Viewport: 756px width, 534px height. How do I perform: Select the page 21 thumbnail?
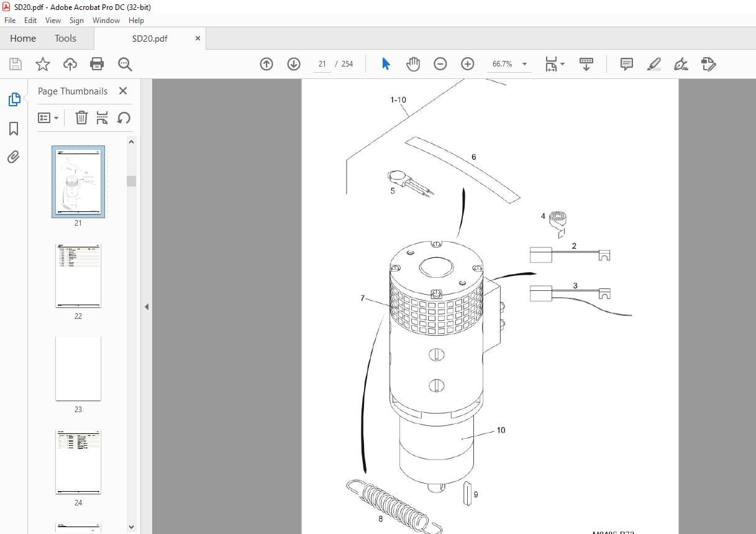tap(78, 182)
